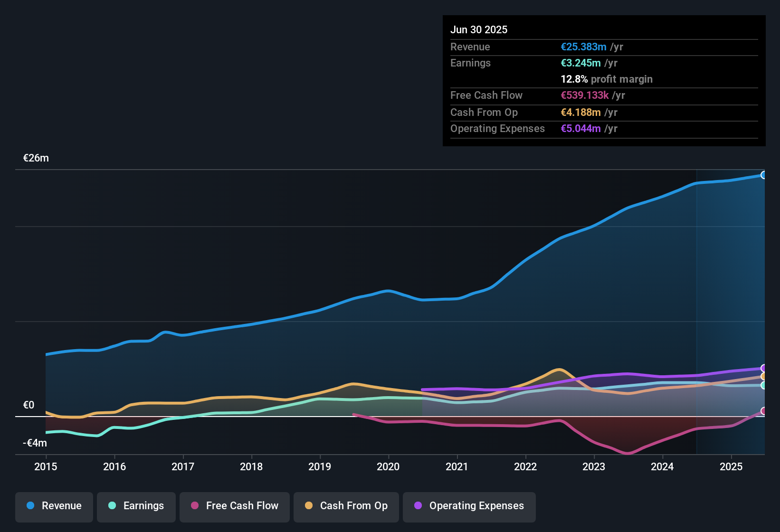Toggle Operating Expenses legend item
Viewport: 780px width, 532px height.
click(469, 506)
